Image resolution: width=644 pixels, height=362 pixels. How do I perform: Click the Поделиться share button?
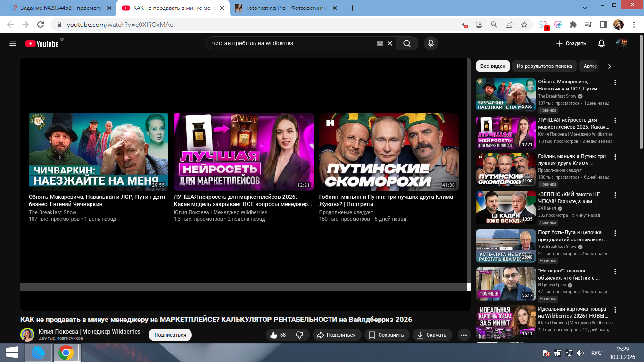click(x=336, y=335)
